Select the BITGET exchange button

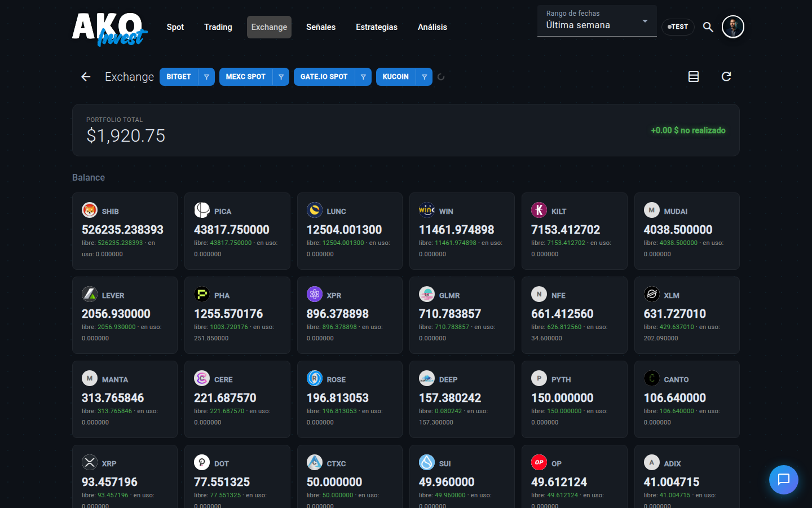[x=179, y=77]
